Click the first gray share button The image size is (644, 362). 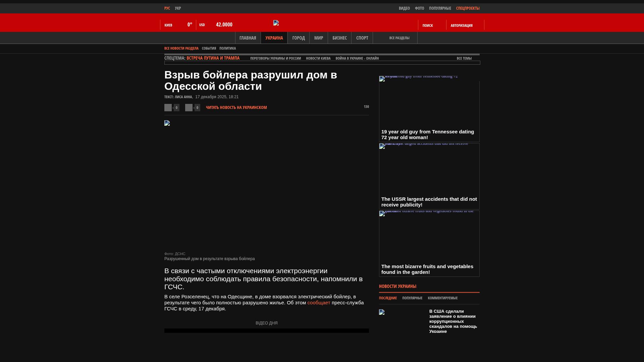coord(168,108)
